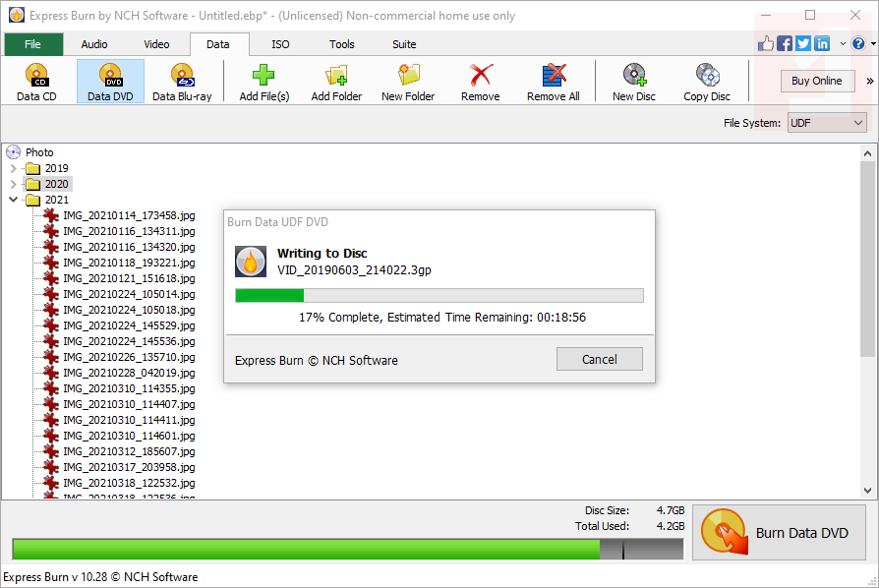The width and height of the screenshot is (879, 588).
Task: Open the help dropdown arrow
Action: pos(873,43)
